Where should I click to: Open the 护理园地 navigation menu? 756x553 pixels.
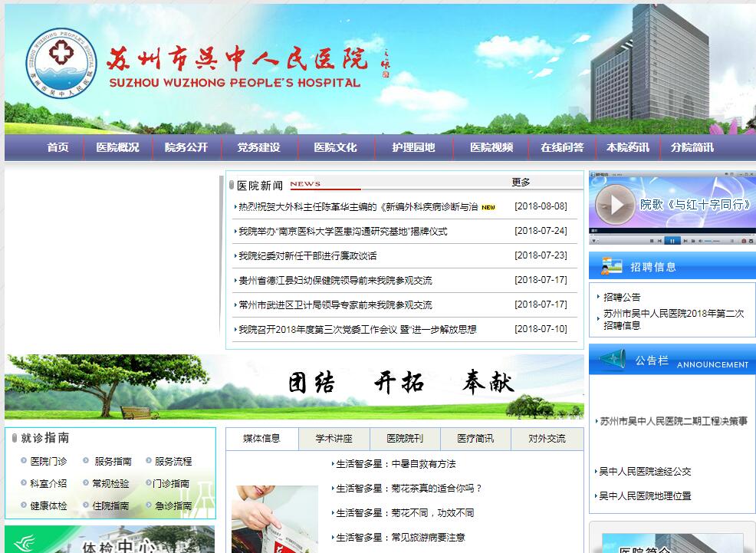[x=413, y=147]
